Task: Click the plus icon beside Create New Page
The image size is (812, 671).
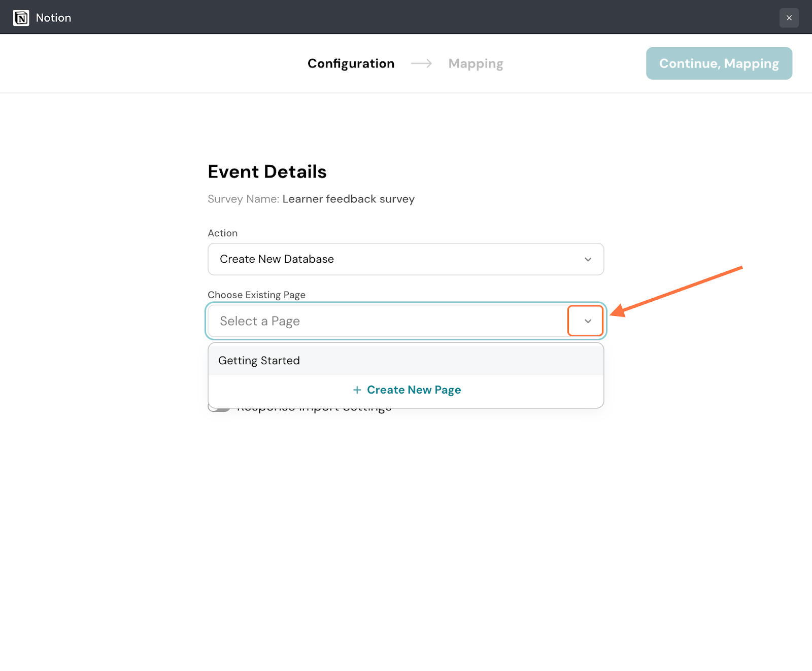Action: click(x=357, y=390)
